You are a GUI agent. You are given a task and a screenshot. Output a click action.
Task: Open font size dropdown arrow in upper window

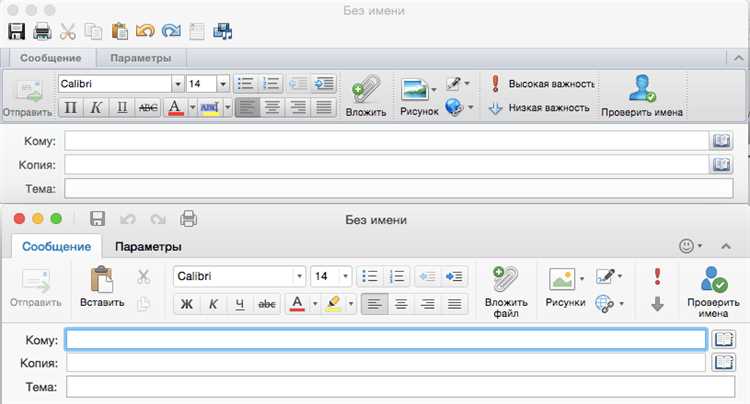click(x=223, y=84)
